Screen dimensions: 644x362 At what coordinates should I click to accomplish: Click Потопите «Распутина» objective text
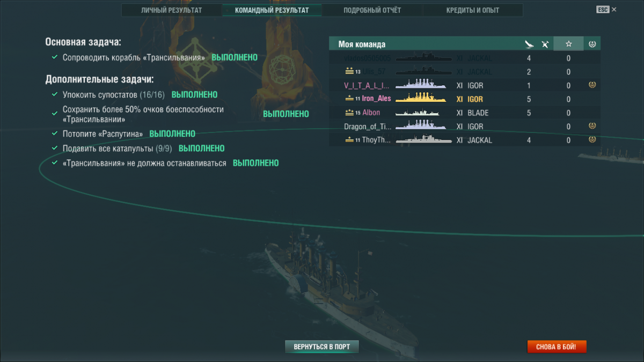coord(103,133)
